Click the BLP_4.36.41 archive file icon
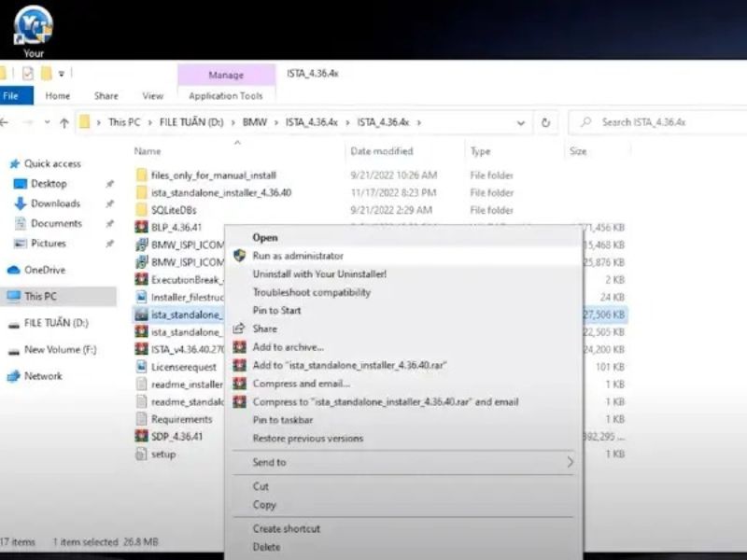Viewport: 747px width, 560px height. coord(141,227)
